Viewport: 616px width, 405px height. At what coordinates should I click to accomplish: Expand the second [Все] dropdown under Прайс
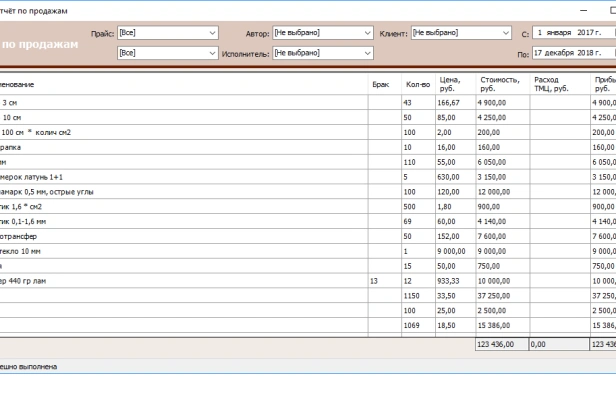coord(211,52)
